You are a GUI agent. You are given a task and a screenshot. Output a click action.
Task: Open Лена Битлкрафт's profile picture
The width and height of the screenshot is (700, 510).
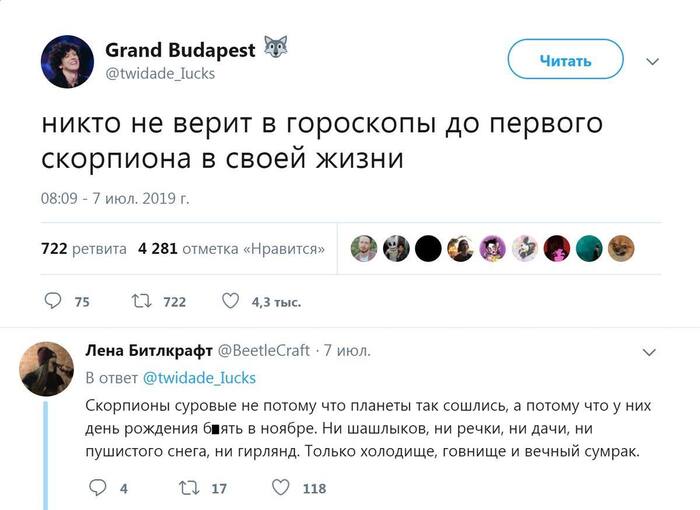(x=46, y=367)
